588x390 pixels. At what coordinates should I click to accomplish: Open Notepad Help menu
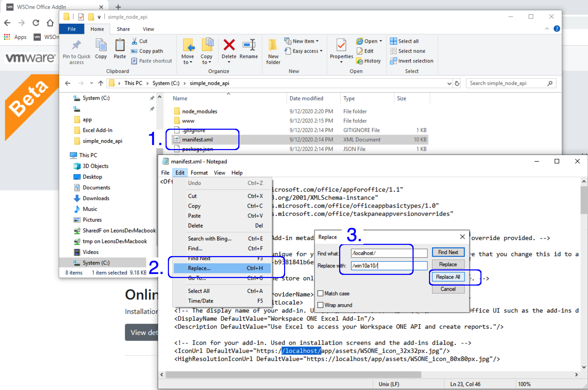pyautogui.click(x=237, y=173)
